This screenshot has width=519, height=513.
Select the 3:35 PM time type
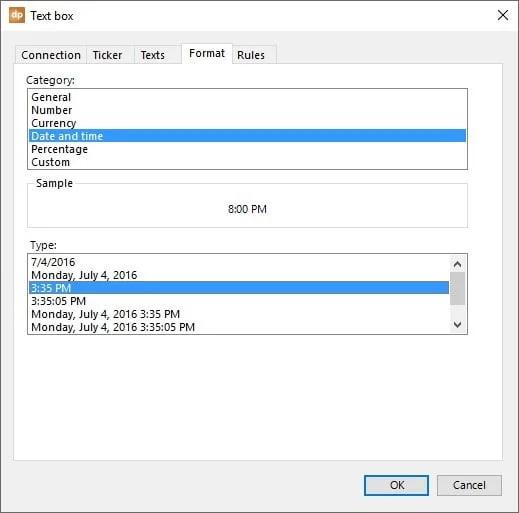coord(239,288)
